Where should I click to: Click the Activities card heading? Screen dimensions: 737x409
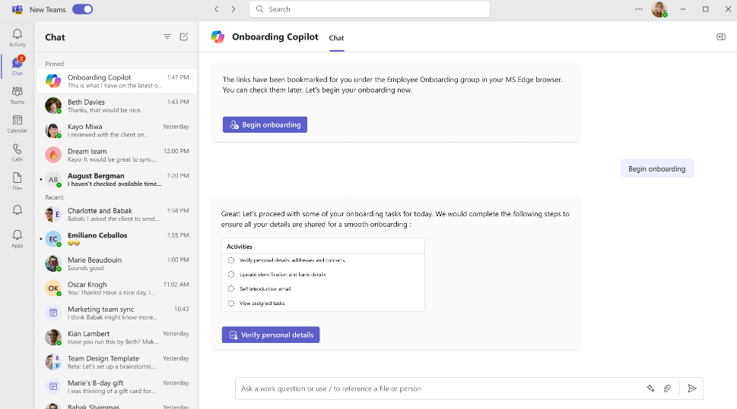(239, 246)
